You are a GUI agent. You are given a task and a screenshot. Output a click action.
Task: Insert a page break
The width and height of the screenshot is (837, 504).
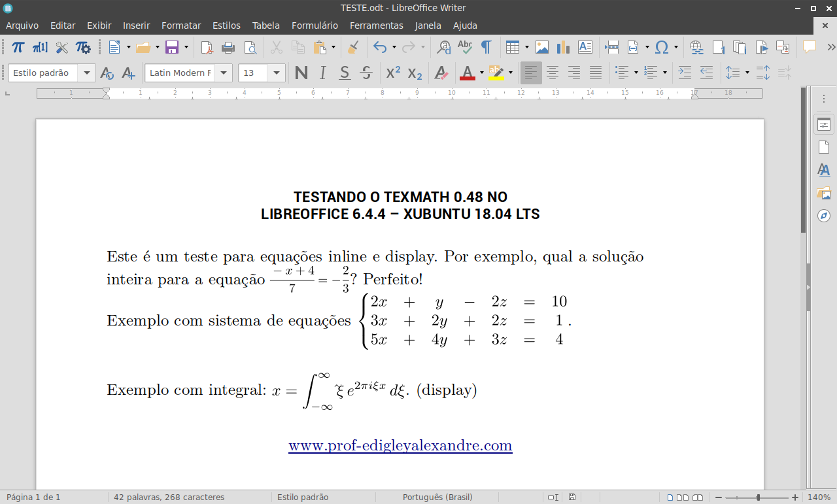(x=612, y=47)
